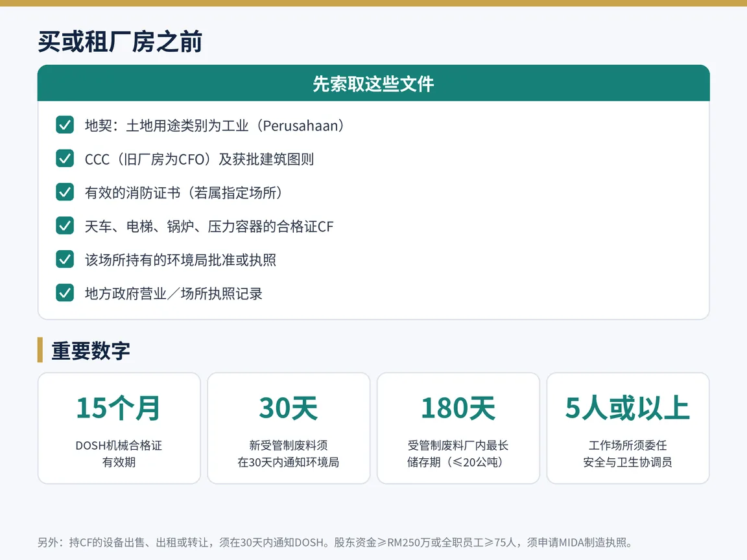Viewport: 747px width, 560px height.
Task: Click the 180天 figure
Action: pyautogui.click(x=458, y=408)
